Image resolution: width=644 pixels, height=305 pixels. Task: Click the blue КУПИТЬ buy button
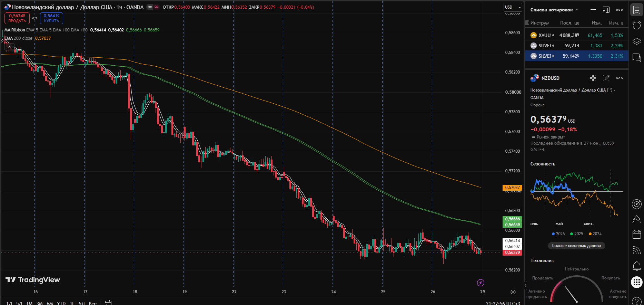[x=51, y=18]
